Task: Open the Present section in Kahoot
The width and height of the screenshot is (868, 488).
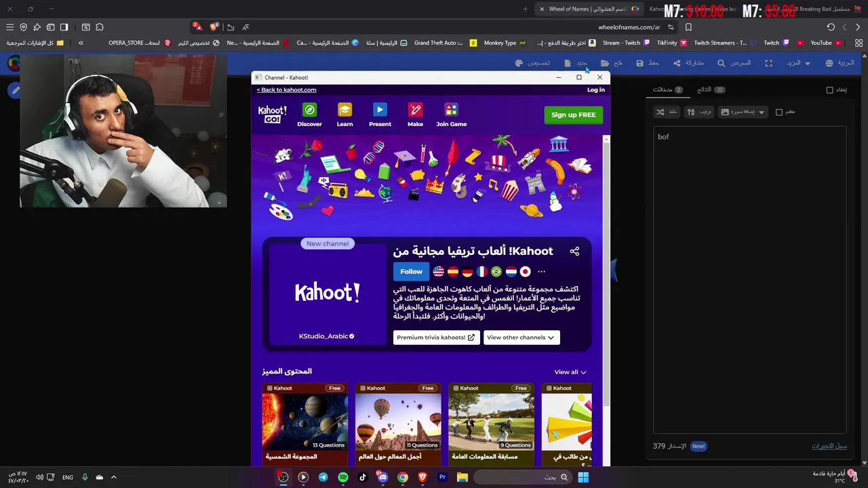Action: click(x=380, y=115)
